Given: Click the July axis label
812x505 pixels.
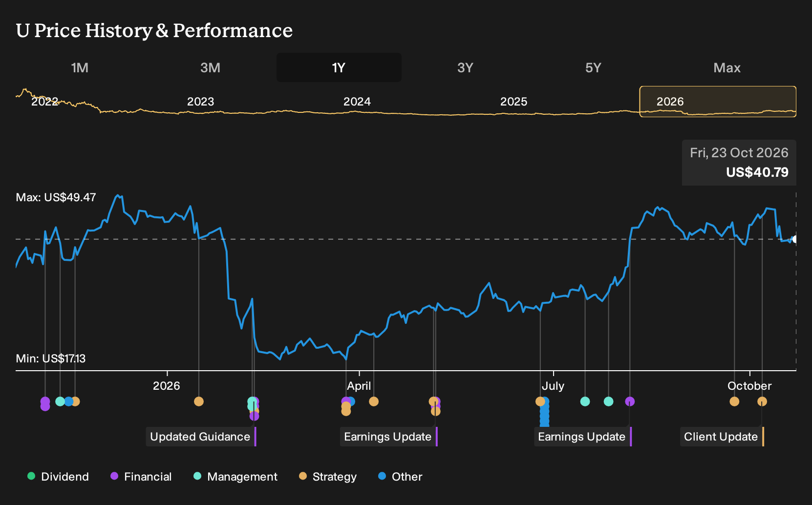Looking at the screenshot, I should (x=553, y=386).
